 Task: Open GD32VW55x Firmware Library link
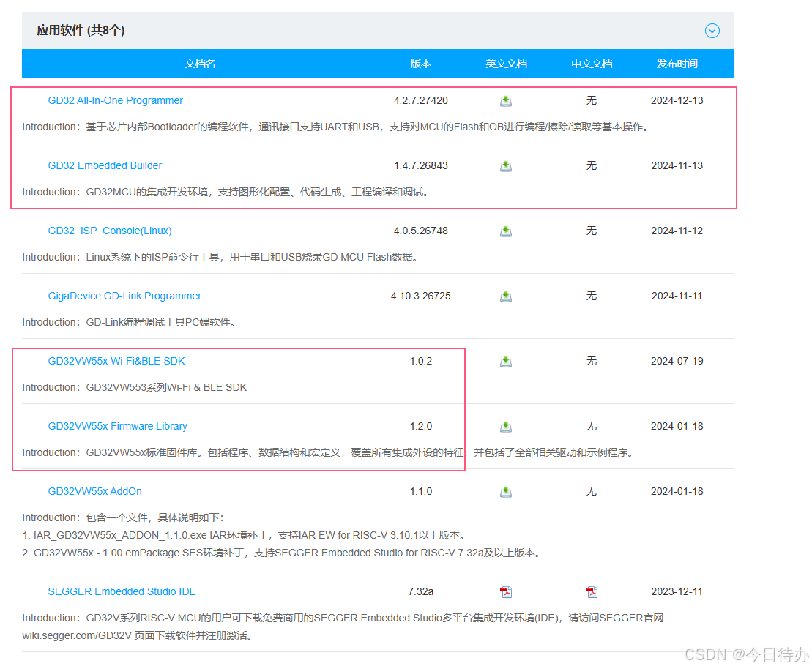pos(117,427)
